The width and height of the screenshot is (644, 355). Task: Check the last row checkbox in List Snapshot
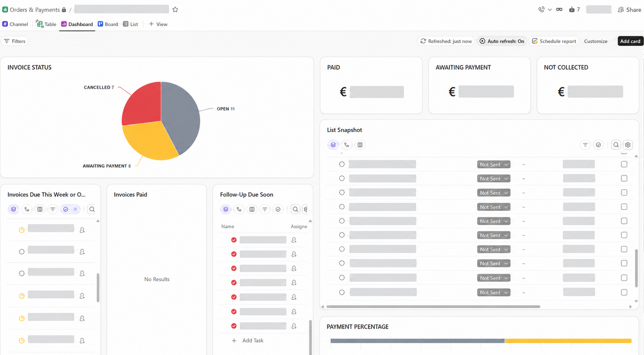(x=624, y=292)
